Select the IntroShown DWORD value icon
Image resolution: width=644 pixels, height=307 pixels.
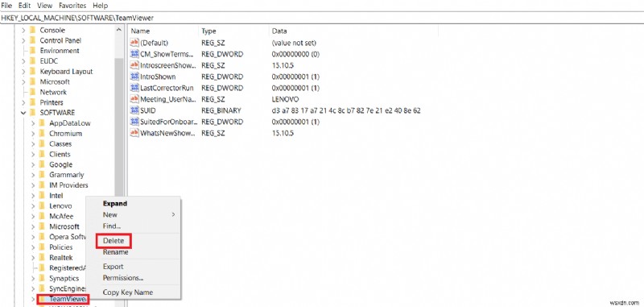(134, 77)
